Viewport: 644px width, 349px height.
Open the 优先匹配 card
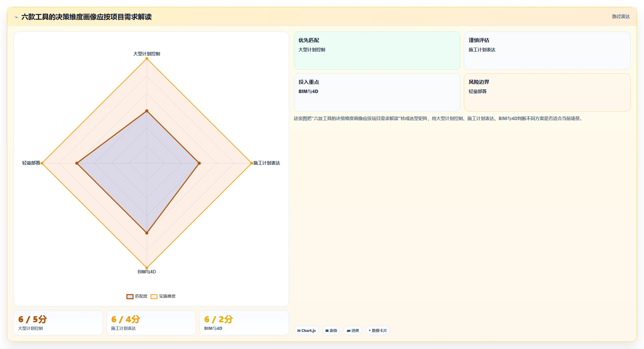tap(377, 51)
